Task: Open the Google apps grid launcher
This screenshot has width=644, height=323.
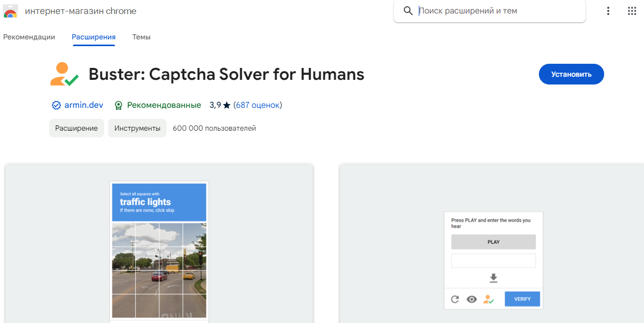Action: point(632,11)
